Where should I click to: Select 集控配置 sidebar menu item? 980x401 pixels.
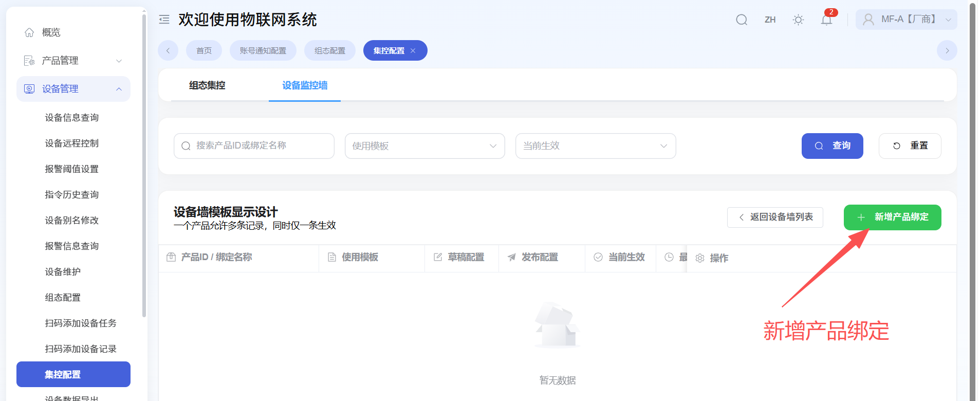(x=73, y=374)
